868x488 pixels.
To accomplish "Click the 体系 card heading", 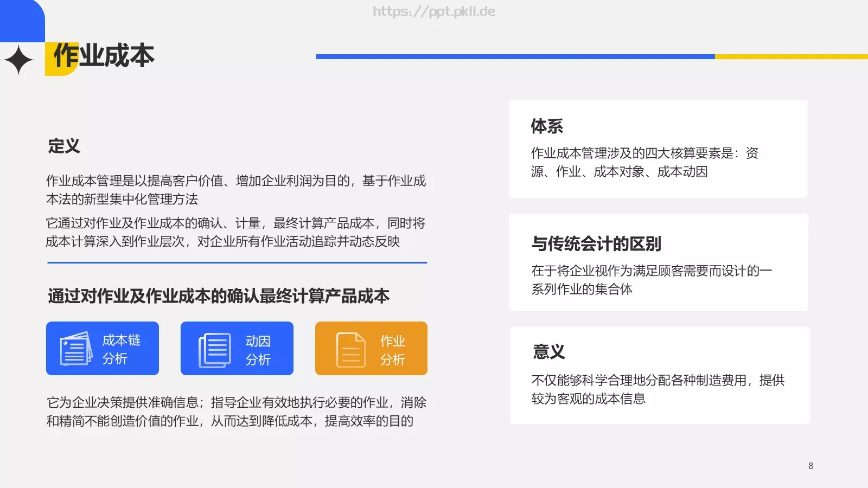I will pos(547,126).
